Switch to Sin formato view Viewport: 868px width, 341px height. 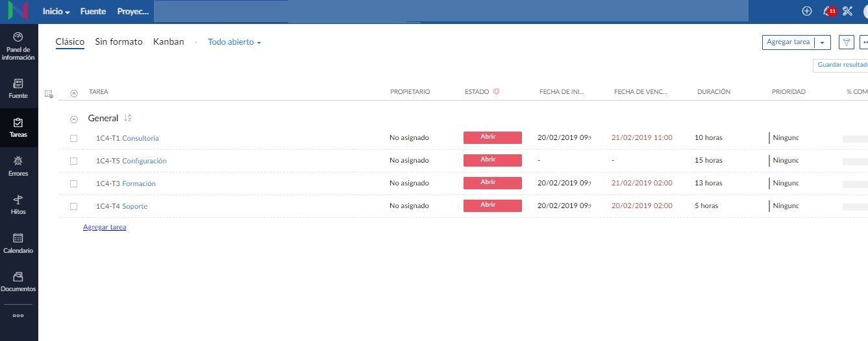pos(119,41)
